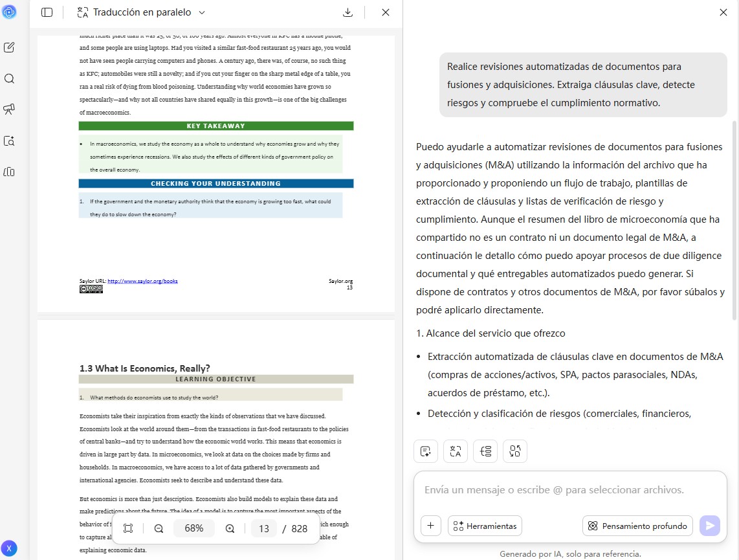The width and height of the screenshot is (739, 560).
Task: Click the KEY TAKEAWAY green heading
Action: click(x=216, y=126)
